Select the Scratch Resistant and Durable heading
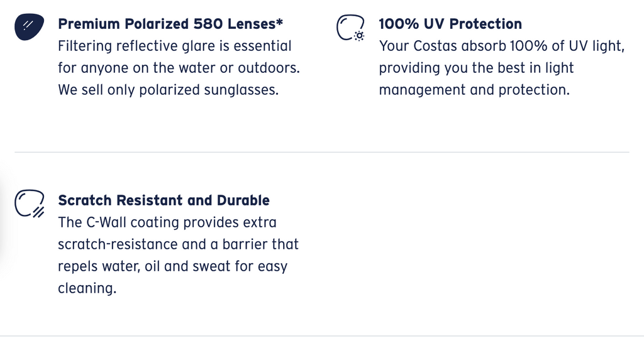Viewport: 644px width, 341px height. pos(164,200)
